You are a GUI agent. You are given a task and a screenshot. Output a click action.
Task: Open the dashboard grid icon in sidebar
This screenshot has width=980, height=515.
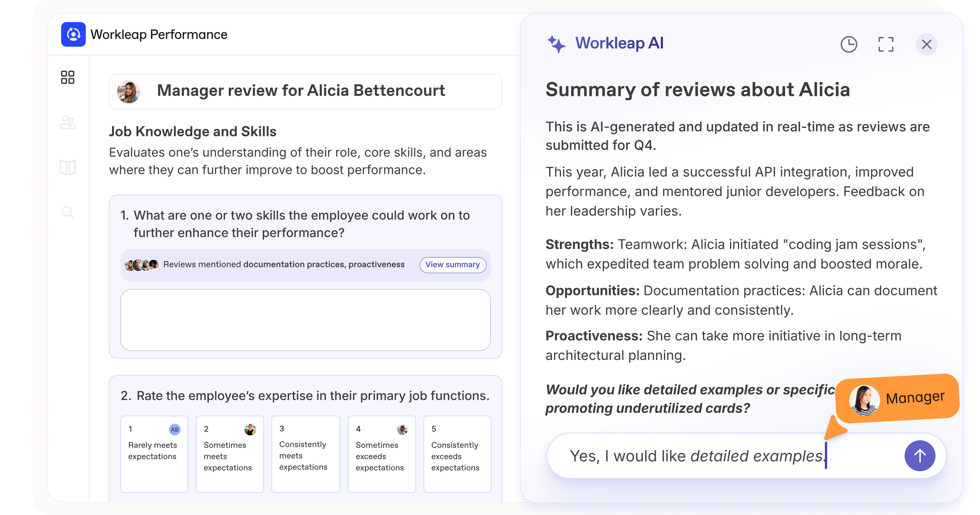pyautogui.click(x=68, y=77)
